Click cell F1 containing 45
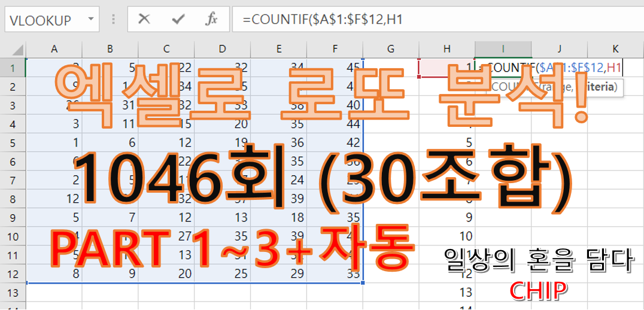 (x=335, y=68)
